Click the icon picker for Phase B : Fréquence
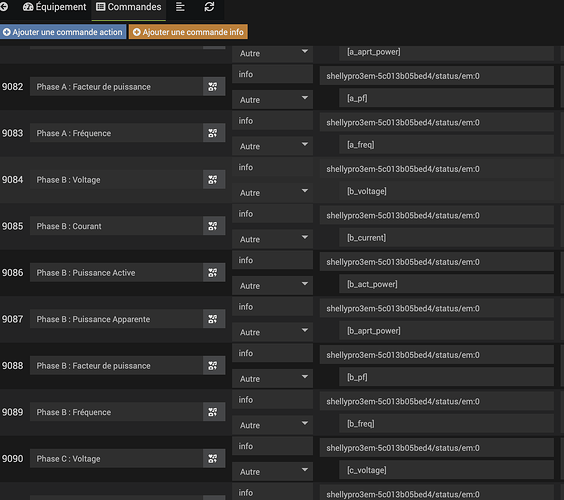The width and height of the screenshot is (564, 500). 214,412
